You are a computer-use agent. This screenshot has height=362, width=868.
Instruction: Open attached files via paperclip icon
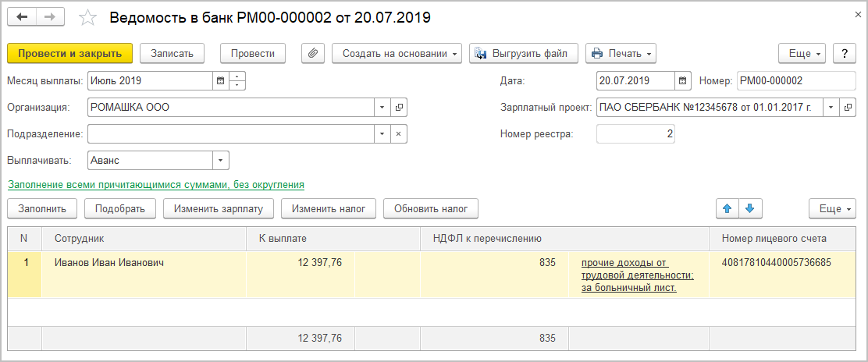(x=312, y=53)
